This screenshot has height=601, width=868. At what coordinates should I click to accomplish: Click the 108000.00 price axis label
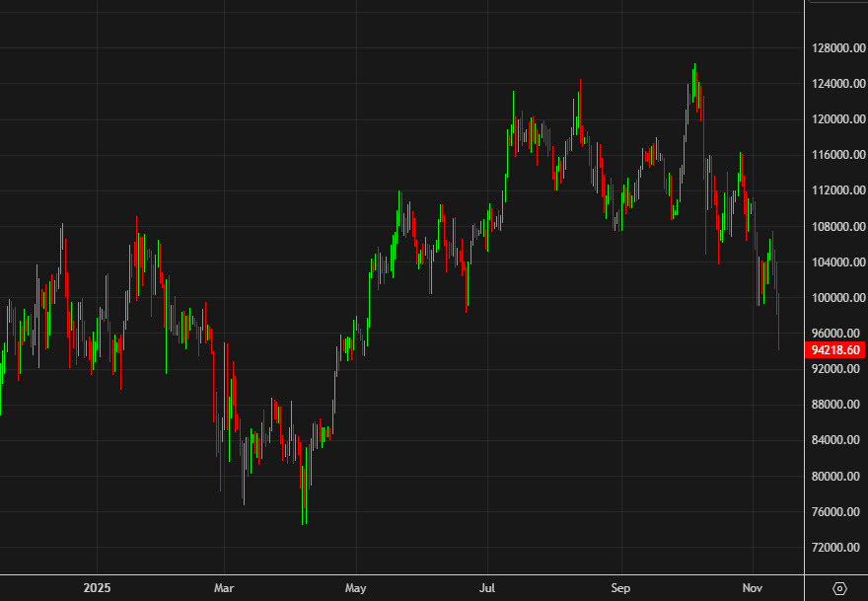point(834,227)
